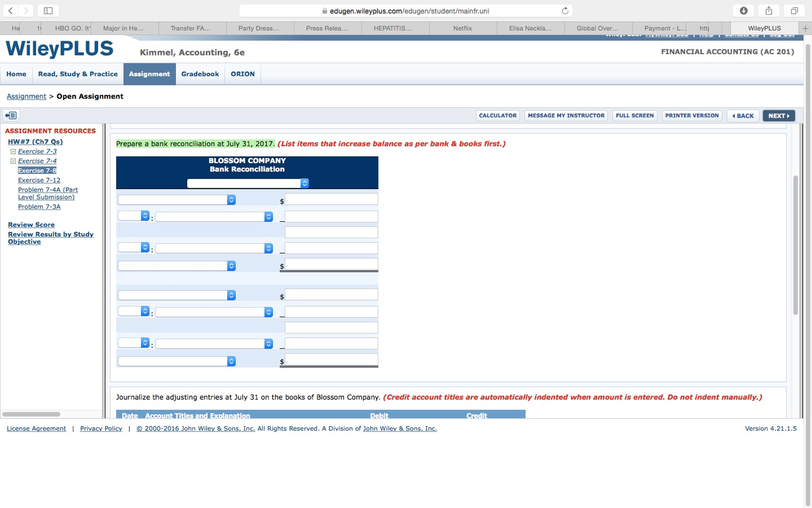Click the first adjusted balance amount field
Image resolution: width=812 pixels, height=508 pixels.
click(x=331, y=264)
